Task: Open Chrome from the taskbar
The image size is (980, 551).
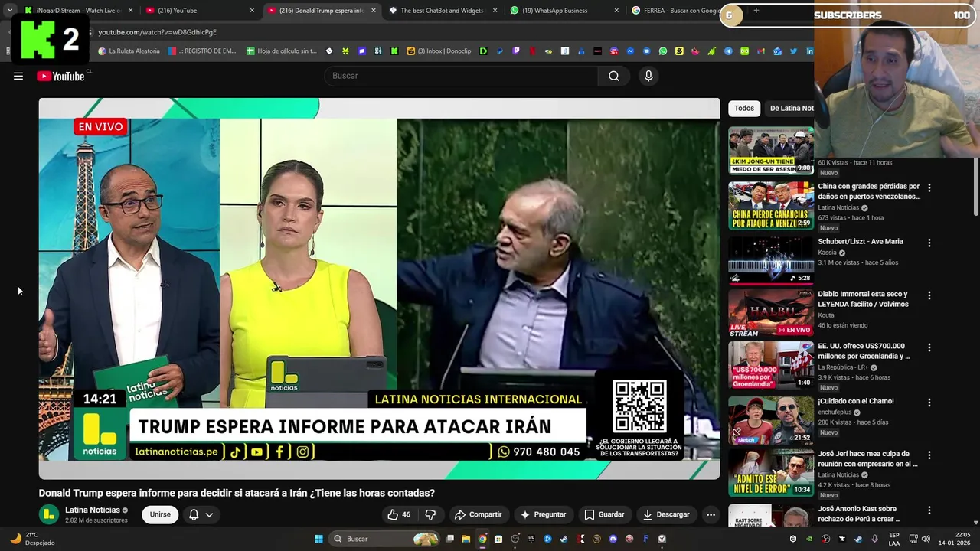Action: pos(482,539)
